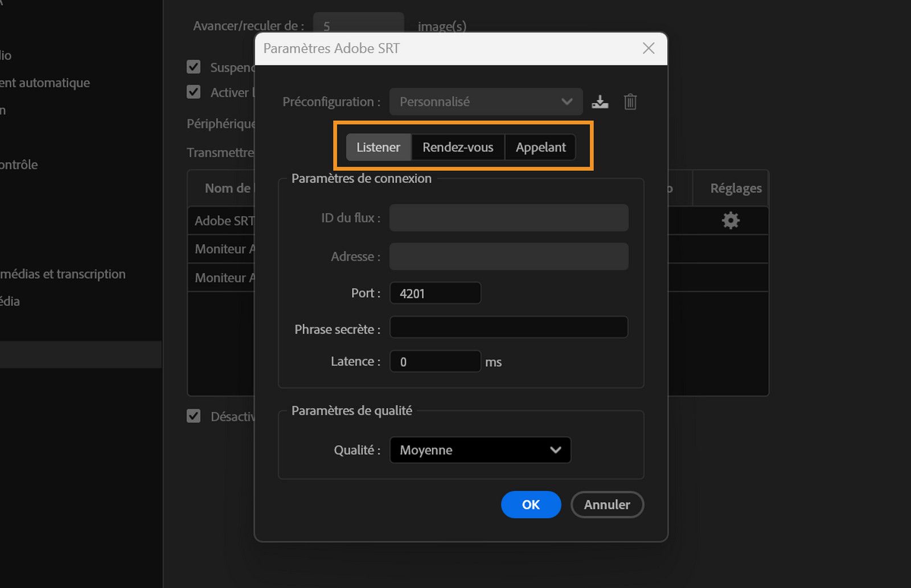
Task: Confirm with the OK button
Action: point(531,505)
